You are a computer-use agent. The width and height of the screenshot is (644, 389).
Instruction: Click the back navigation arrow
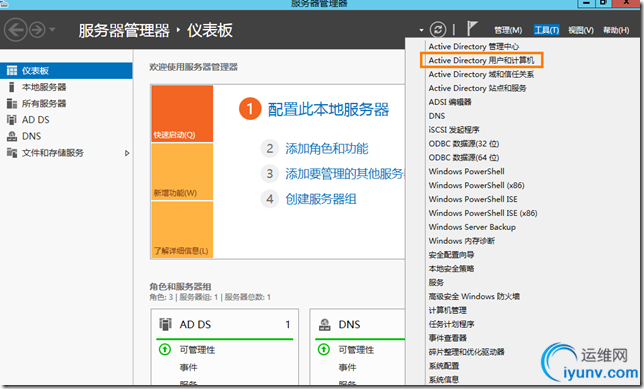(x=16, y=30)
